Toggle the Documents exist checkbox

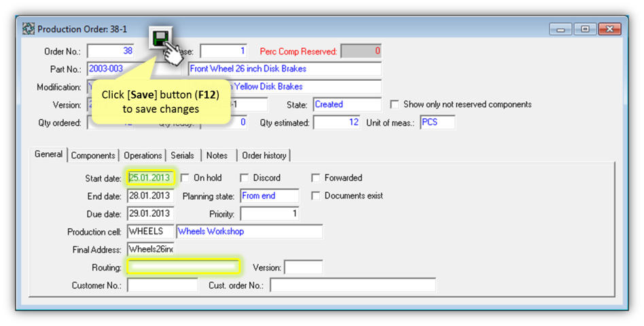click(x=315, y=196)
